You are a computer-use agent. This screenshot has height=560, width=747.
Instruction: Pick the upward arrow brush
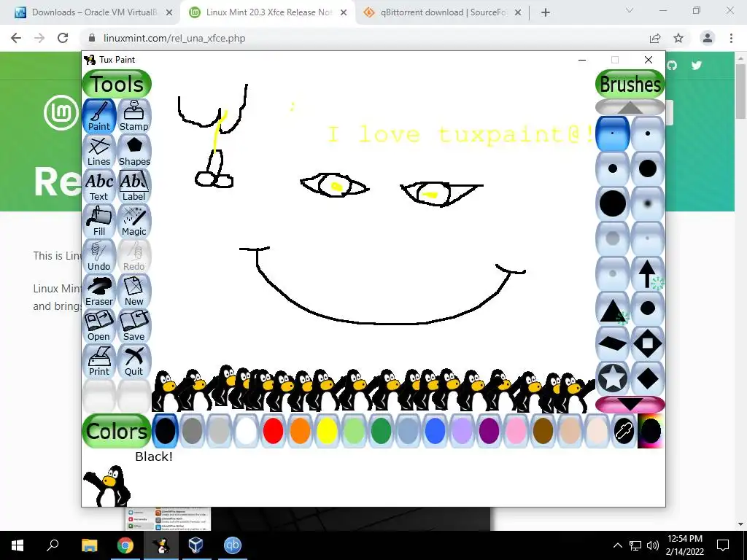(648, 273)
